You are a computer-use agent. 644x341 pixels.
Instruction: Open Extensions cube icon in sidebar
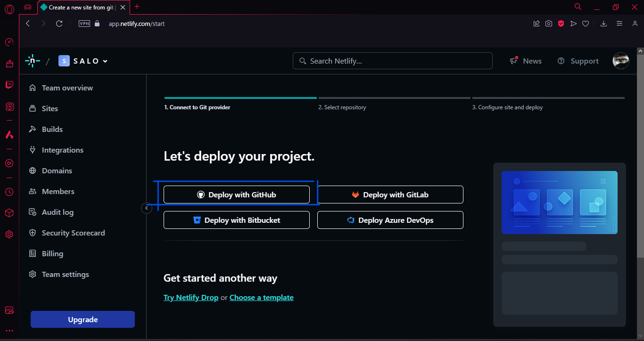click(x=9, y=213)
